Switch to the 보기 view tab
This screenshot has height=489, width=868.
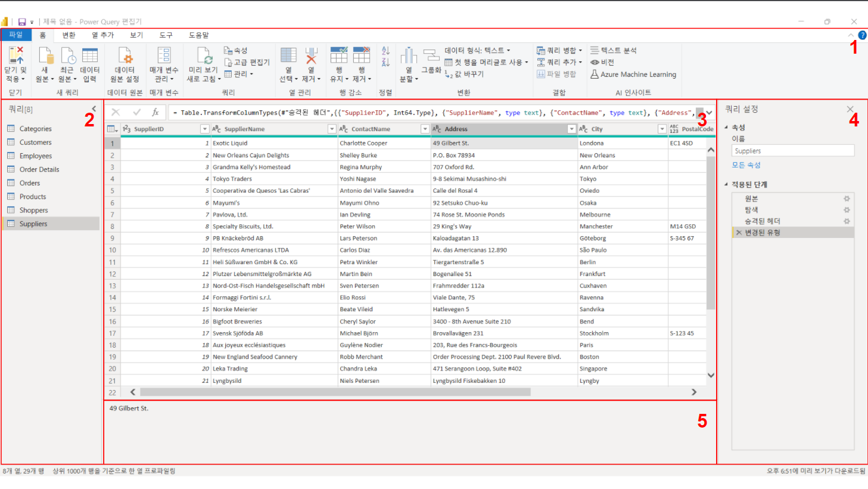[136, 35]
